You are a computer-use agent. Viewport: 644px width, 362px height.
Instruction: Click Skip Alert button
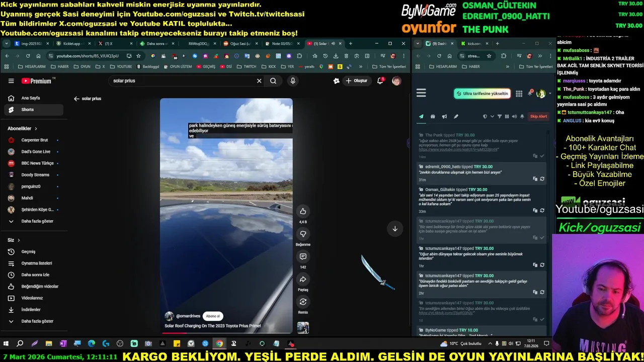(x=538, y=117)
